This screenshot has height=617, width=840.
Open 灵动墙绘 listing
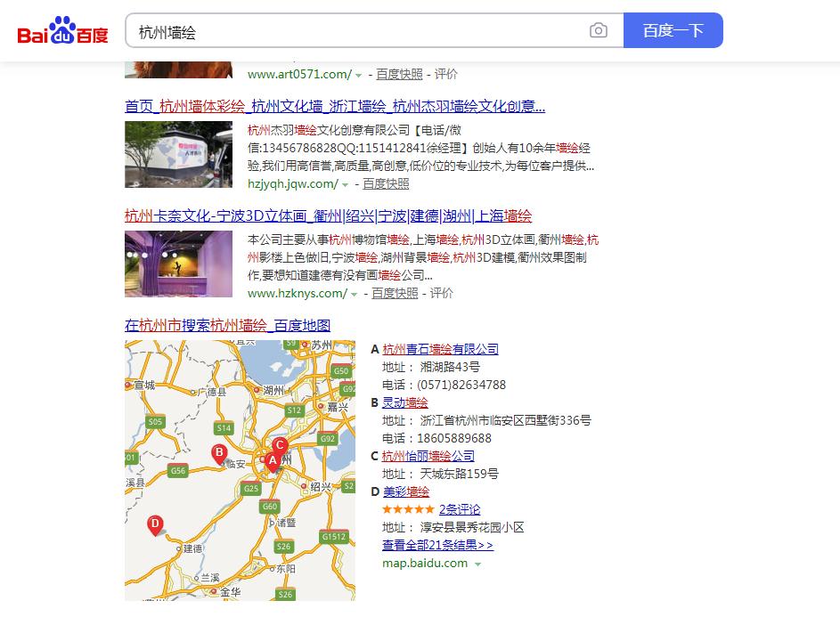click(405, 402)
